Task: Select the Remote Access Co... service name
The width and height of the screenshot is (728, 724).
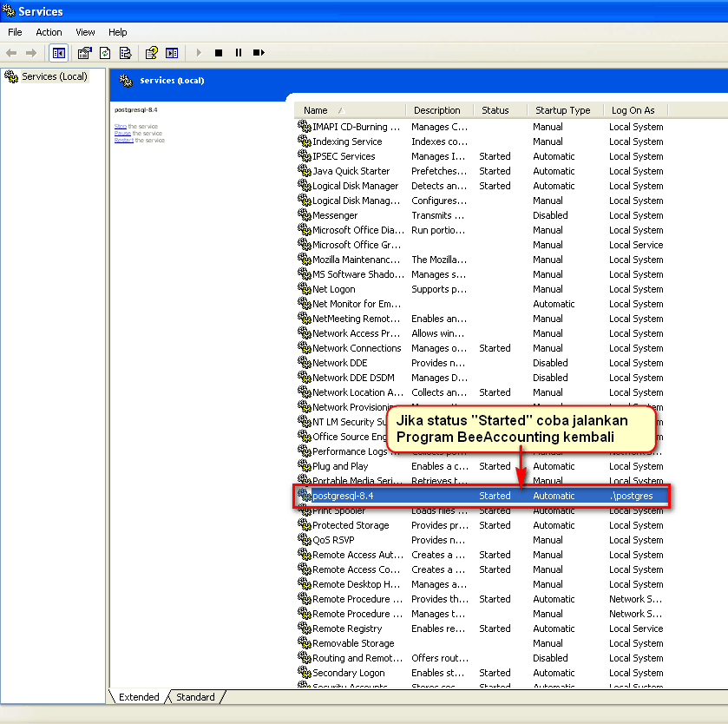Action: click(x=356, y=569)
